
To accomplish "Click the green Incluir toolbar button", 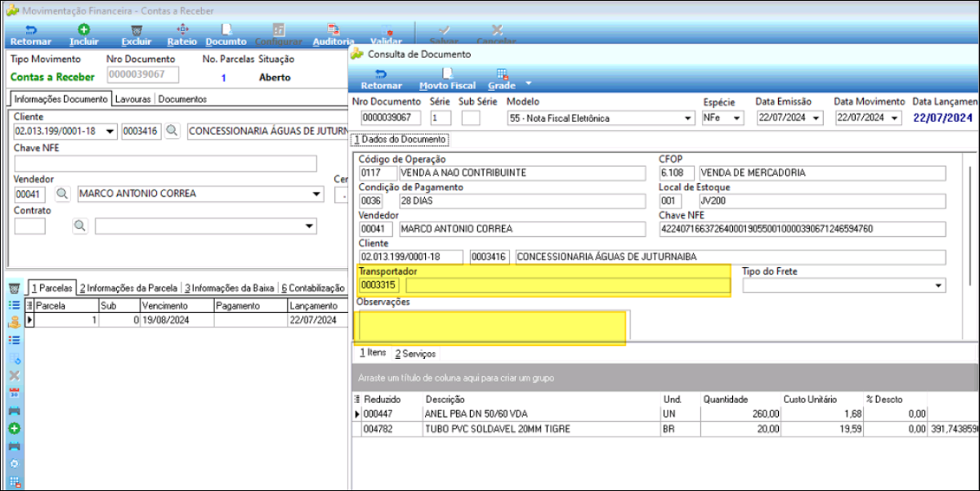I will click(84, 35).
